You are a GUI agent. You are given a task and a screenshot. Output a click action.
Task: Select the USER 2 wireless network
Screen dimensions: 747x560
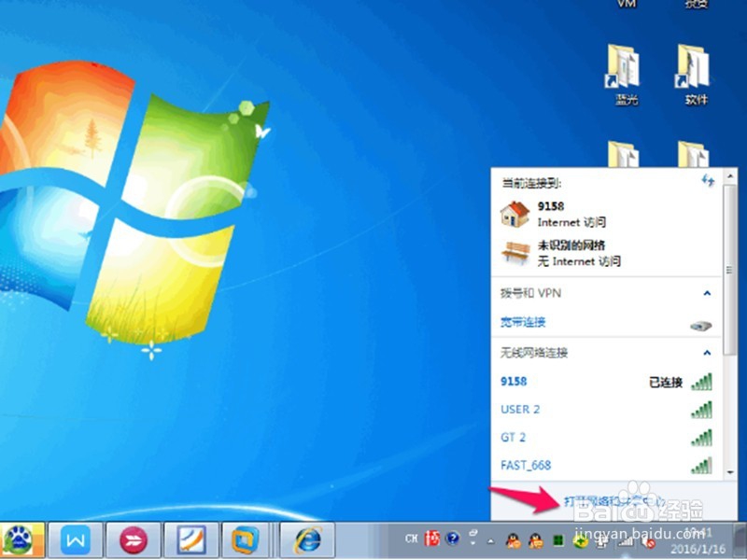(x=606, y=410)
